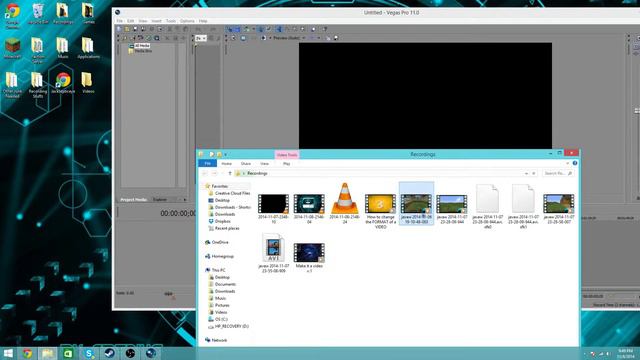Select OS (C:) drive in navigation pane
This screenshot has width=640, height=360.
(218, 319)
